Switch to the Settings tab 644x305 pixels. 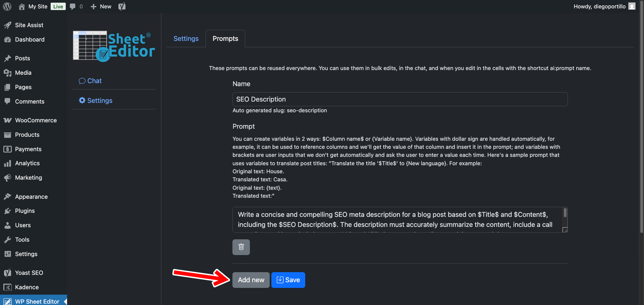point(186,39)
